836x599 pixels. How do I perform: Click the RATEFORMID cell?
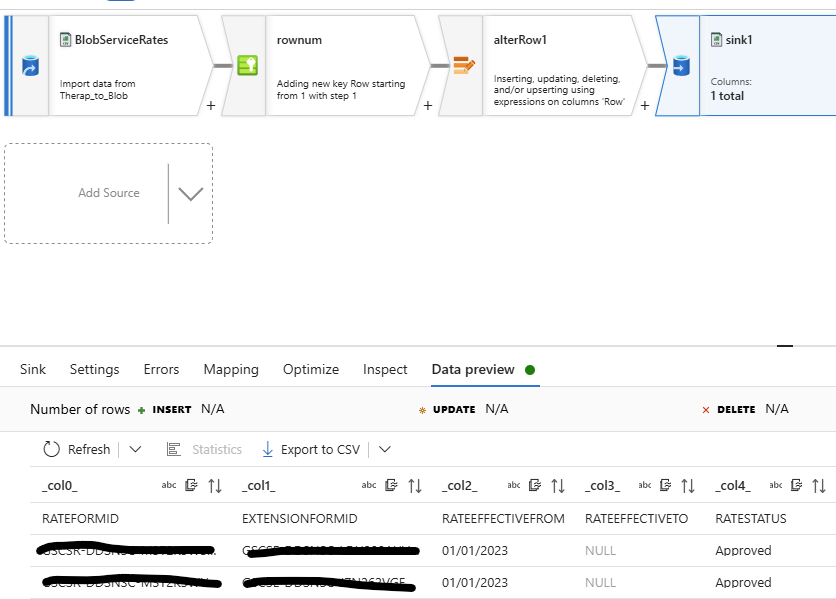click(x=81, y=518)
